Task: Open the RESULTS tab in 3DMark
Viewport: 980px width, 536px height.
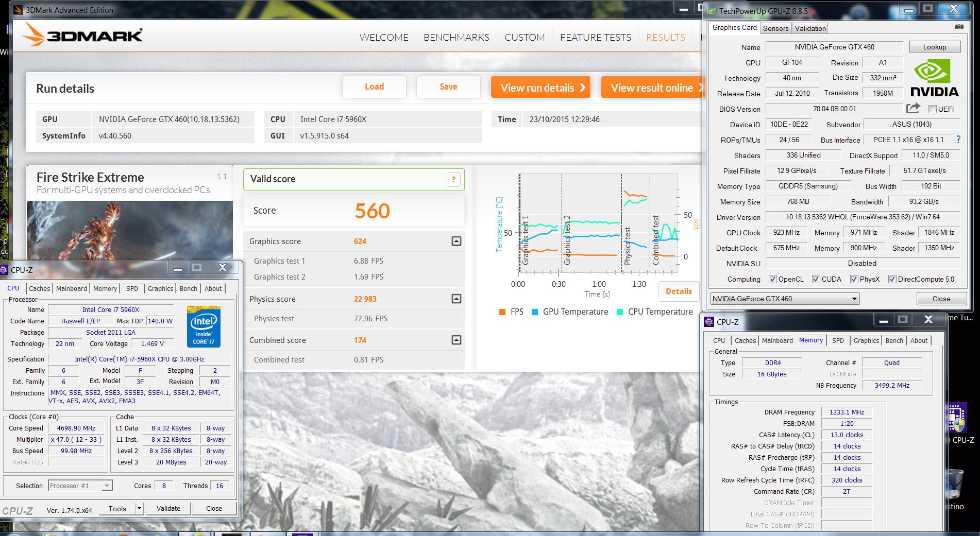Action: pos(666,37)
